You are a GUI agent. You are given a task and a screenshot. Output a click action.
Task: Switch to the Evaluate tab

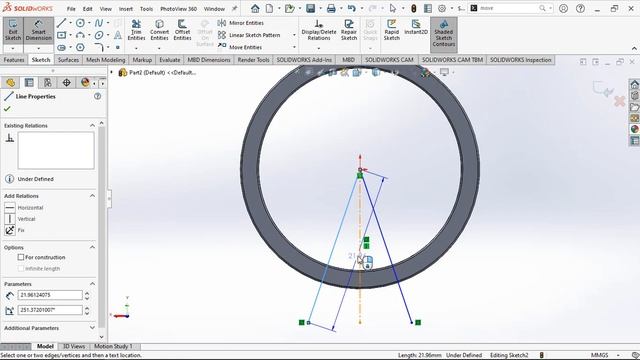pos(170,60)
